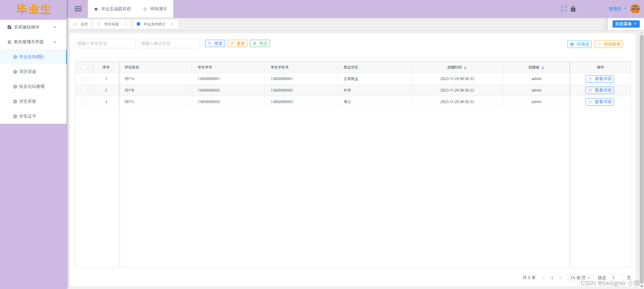Tick the checkbox for 用户B row

click(84, 90)
